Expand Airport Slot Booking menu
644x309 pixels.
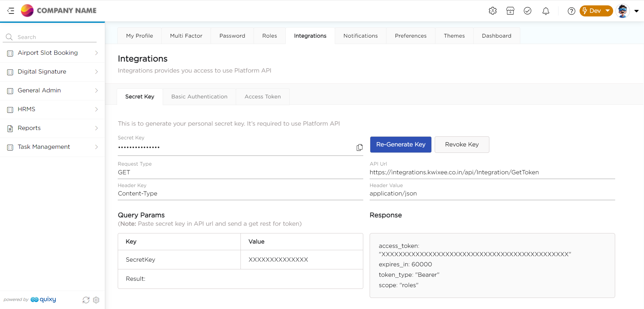(52, 53)
